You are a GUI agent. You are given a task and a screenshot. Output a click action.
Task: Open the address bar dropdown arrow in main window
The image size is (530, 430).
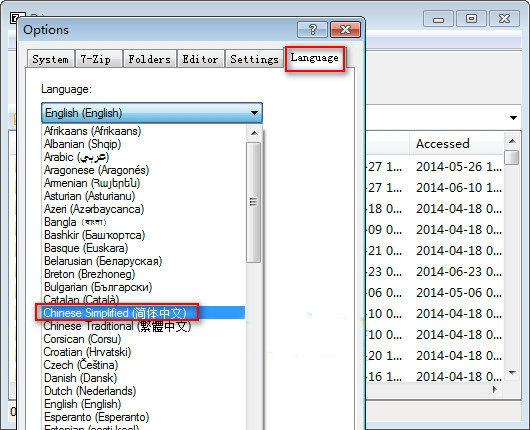[x=513, y=118]
